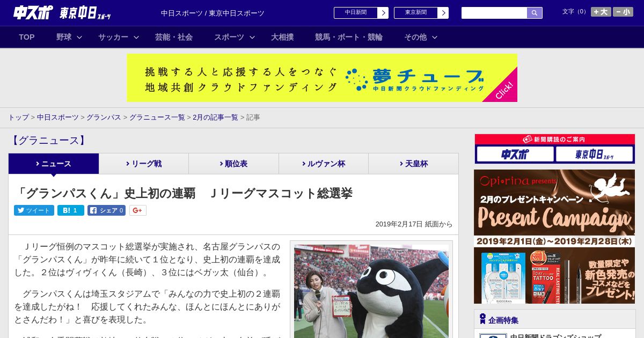The width and height of the screenshot is (644, 338).
Task: Go to TOP in navigation bar
Action: point(27,37)
